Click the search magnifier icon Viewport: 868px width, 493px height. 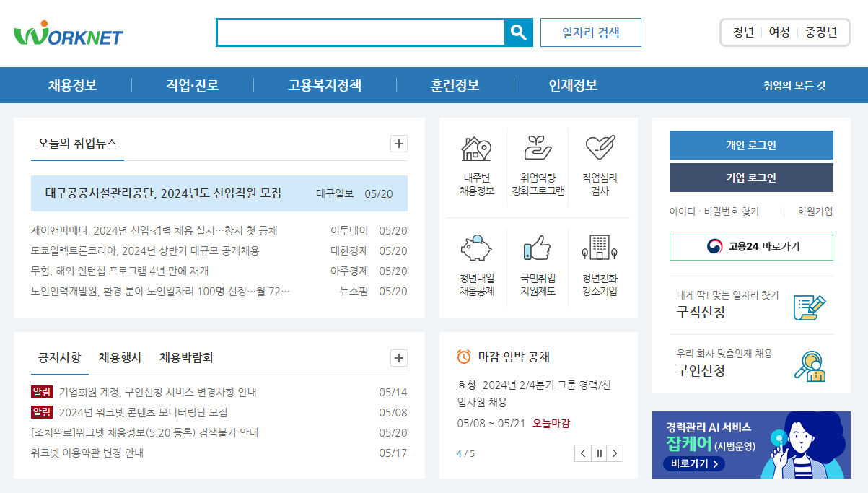[x=518, y=32]
